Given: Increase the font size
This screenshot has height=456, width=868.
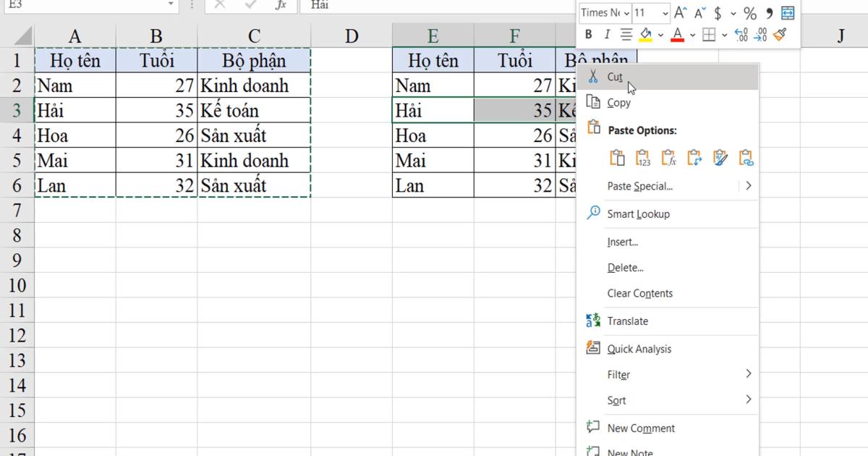Looking at the screenshot, I should (x=680, y=12).
